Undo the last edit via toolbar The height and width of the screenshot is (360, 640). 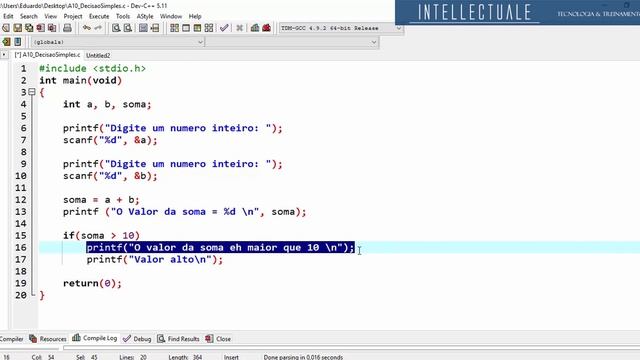tap(87, 28)
